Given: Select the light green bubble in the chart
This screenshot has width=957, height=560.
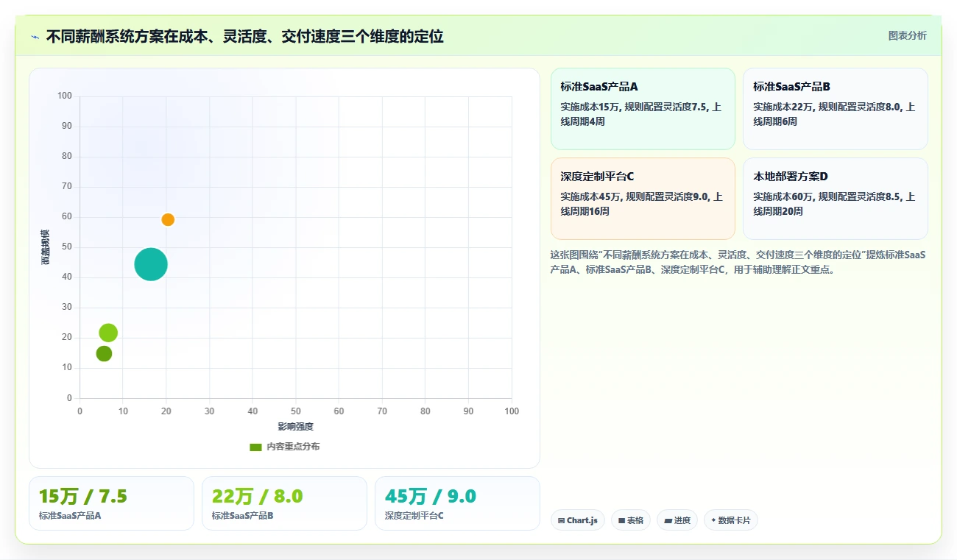Looking at the screenshot, I should tap(108, 333).
